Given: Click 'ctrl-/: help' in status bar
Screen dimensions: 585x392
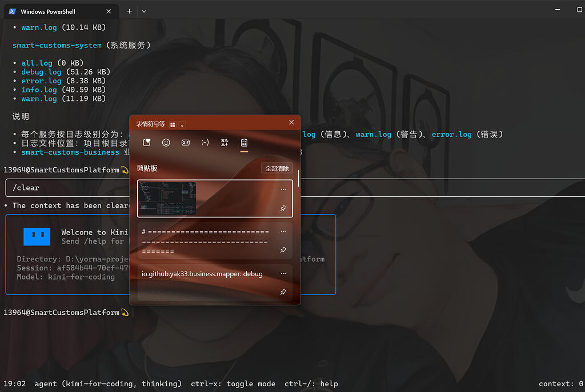Looking at the screenshot, I should tap(311, 384).
